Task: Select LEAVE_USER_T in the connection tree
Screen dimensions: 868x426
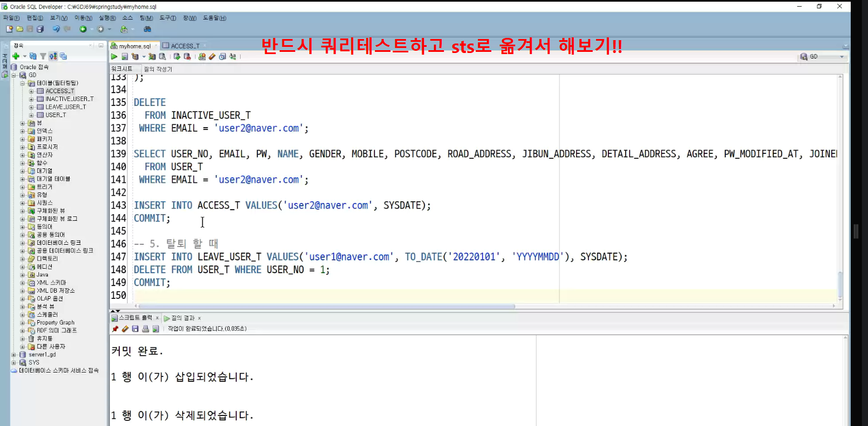Action: 65,107
